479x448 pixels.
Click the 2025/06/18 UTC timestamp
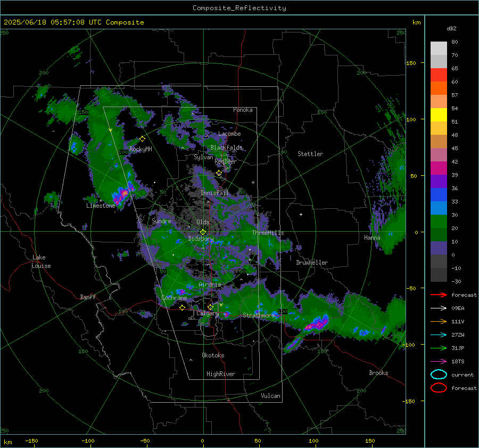pos(74,22)
